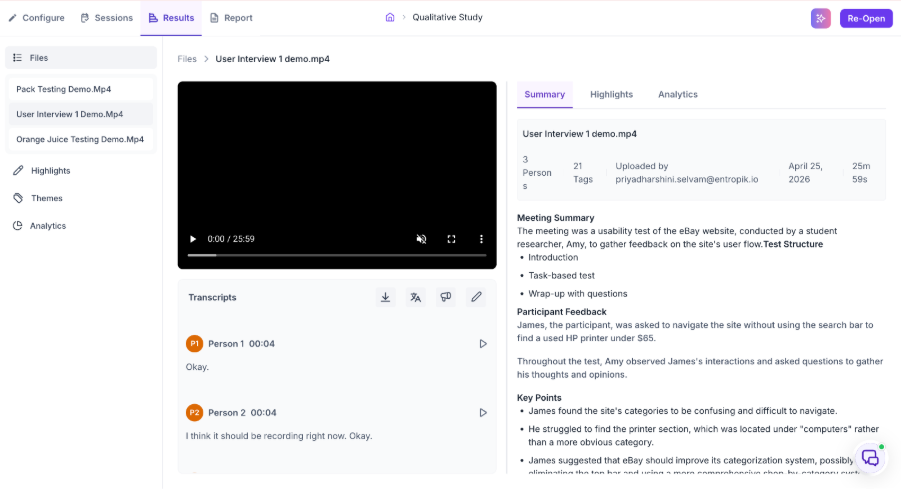Click the Re-Open button
Screen dimensions: 901x489
(x=866, y=18)
